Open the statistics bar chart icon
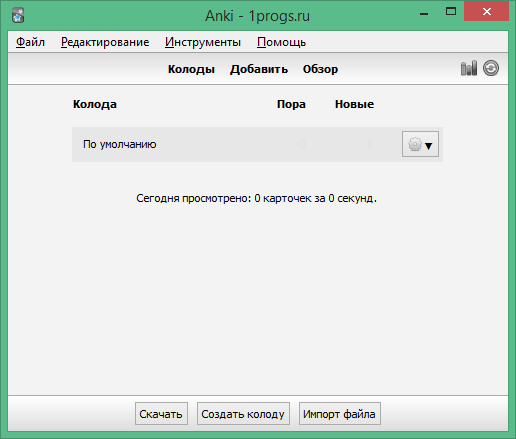 click(x=469, y=69)
